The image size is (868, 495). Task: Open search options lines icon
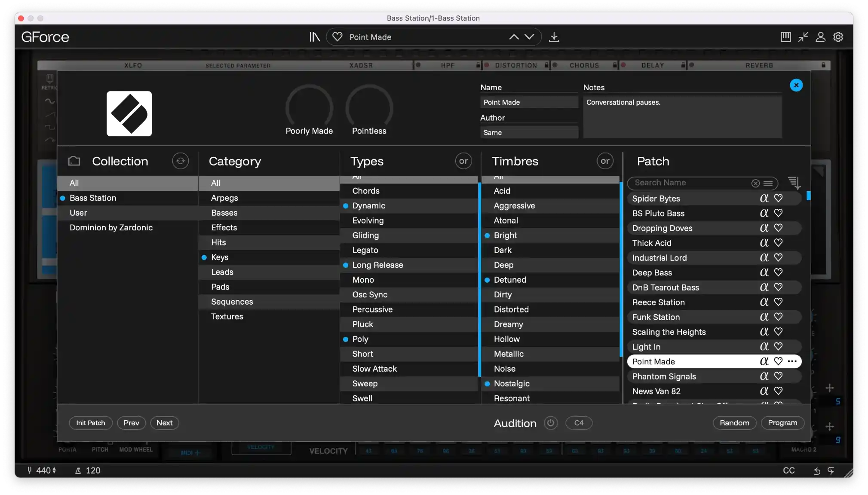768,183
